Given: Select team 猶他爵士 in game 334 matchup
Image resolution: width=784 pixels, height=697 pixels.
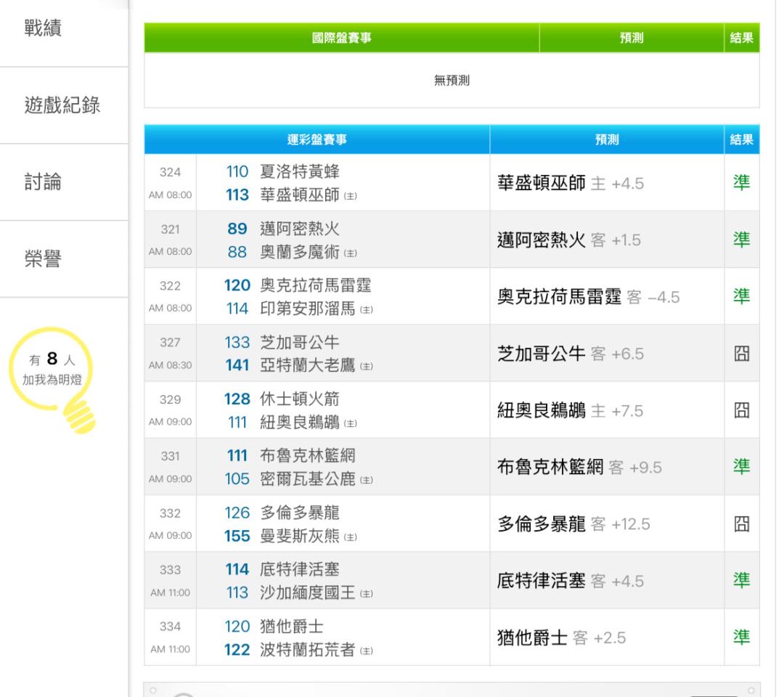Looking at the screenshot, I should coord(292,626).
